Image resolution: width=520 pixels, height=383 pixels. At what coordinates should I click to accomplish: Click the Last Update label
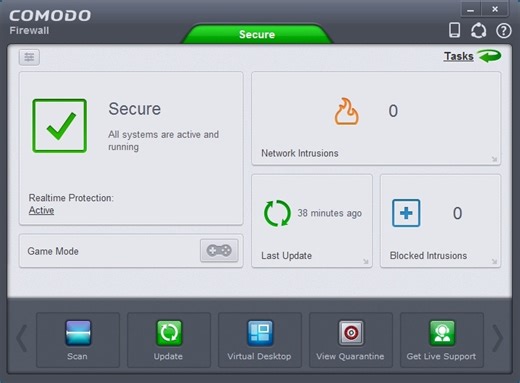[x=287, y=256]
